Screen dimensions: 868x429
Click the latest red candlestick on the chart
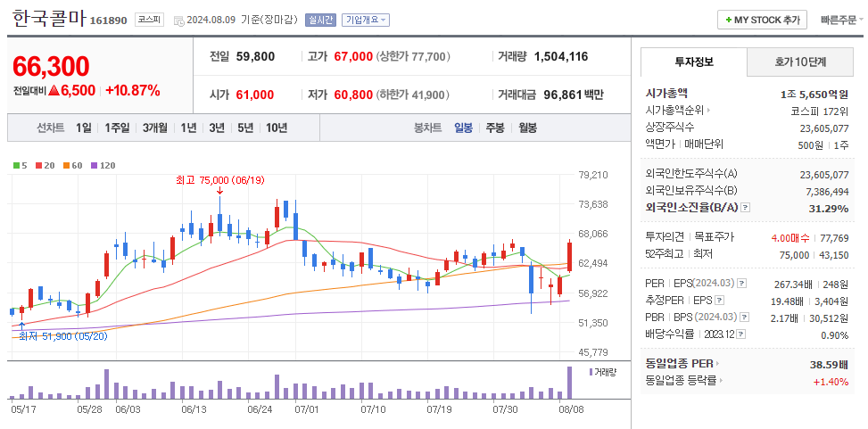pyautogui.click(x=569, y=256)
